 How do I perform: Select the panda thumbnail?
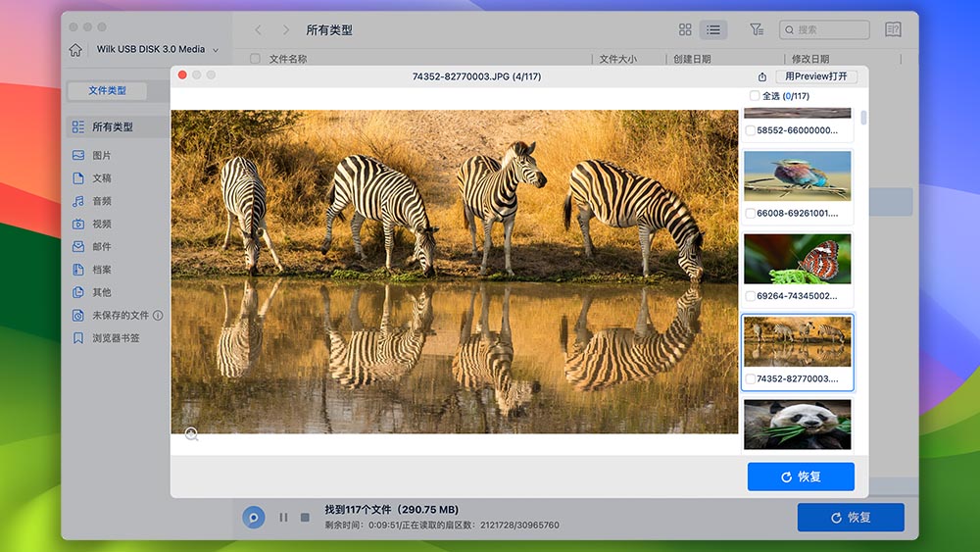(798, 425)
